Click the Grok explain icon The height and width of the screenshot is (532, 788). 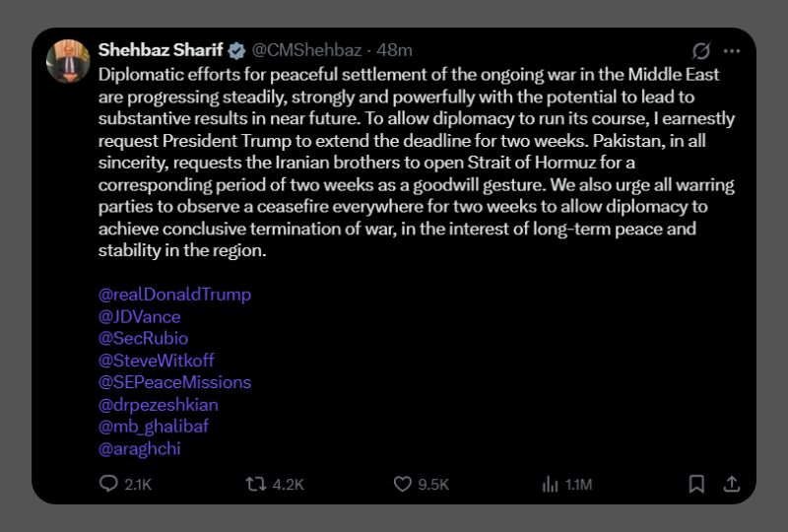pyautogui.click(x=701, y=50)
